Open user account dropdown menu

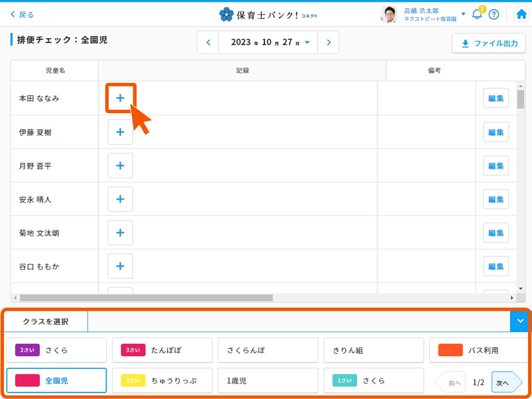[x=463, y=14]
